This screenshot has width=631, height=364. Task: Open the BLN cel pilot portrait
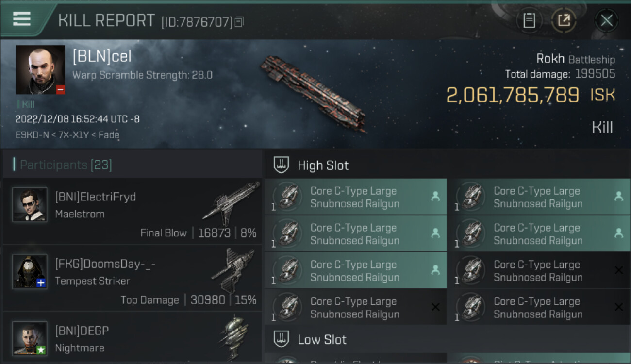[x=40, y=69]
